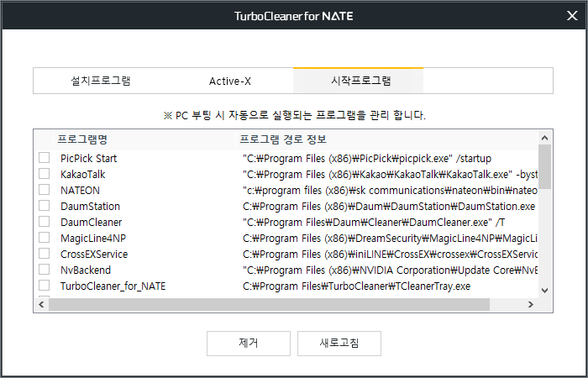The width and height of the screenshot is (588, 378).
Task: Check the PicPick Start checkbox
Action: tap(44, 158)
